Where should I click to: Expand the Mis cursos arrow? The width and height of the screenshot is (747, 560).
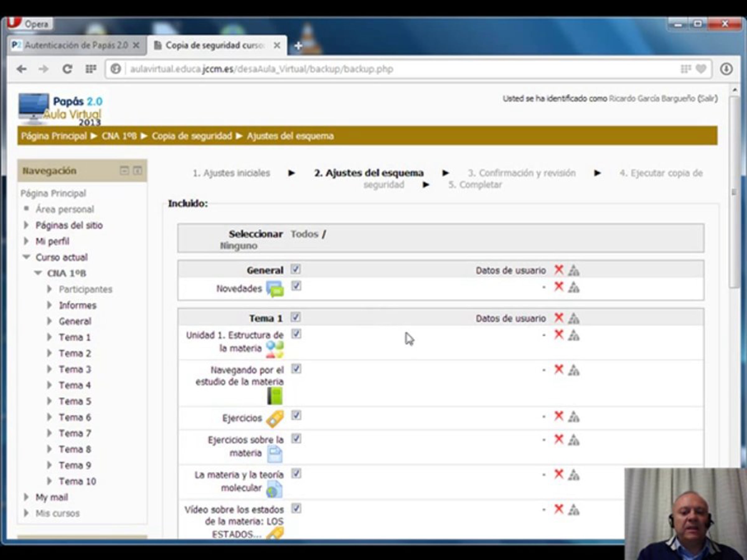point(26,513)
